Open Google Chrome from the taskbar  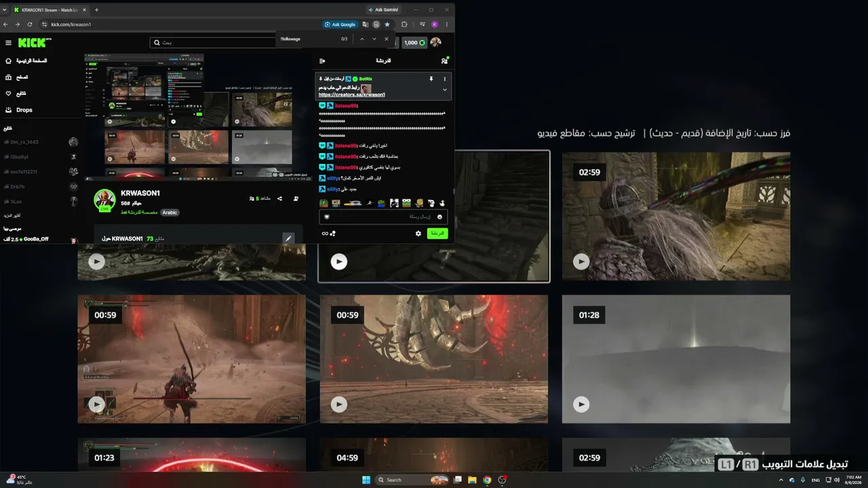click(487, 480)
